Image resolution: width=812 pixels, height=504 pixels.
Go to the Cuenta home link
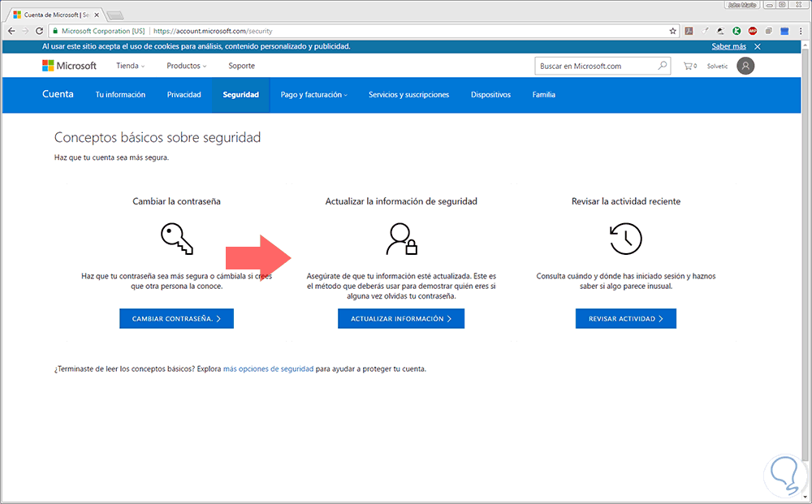point(58,94)
